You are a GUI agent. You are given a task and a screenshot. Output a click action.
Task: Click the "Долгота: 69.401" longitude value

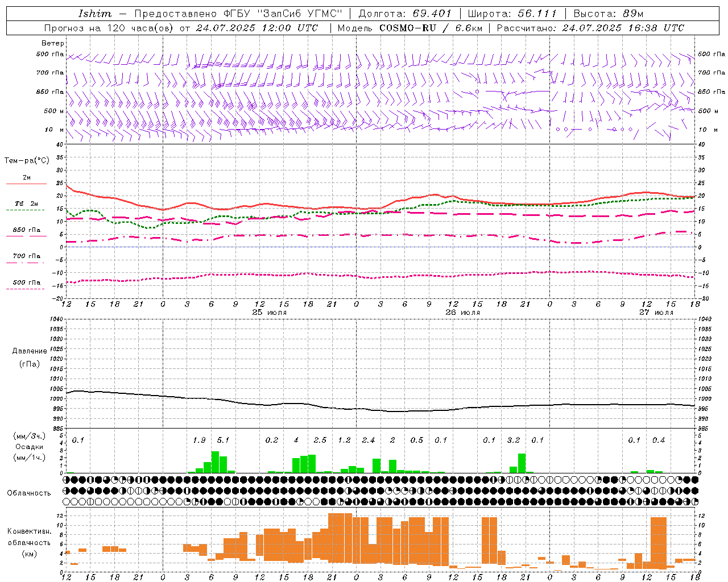coord(405,14)
